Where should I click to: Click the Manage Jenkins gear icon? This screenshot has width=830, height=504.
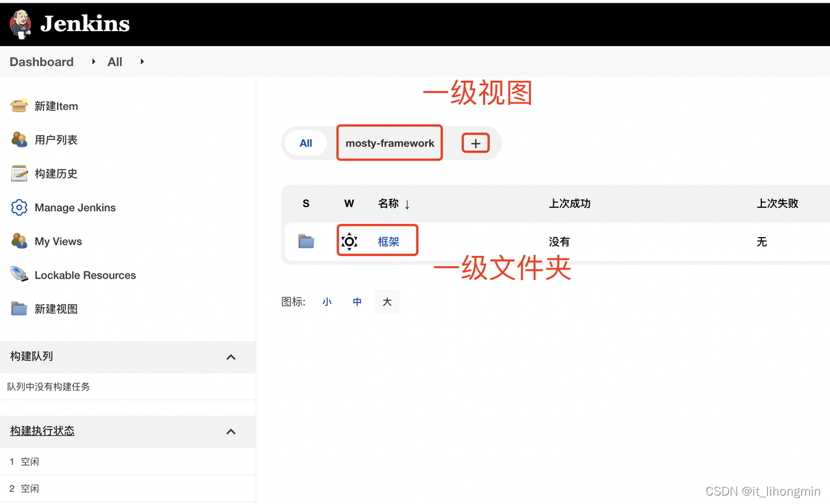19,207
